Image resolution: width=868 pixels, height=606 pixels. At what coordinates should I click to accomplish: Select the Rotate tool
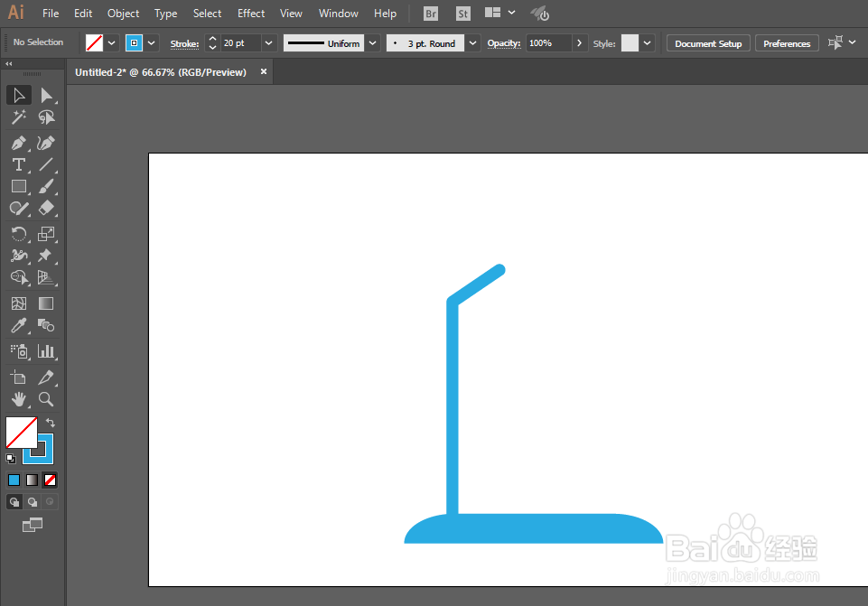click(19, 234)
